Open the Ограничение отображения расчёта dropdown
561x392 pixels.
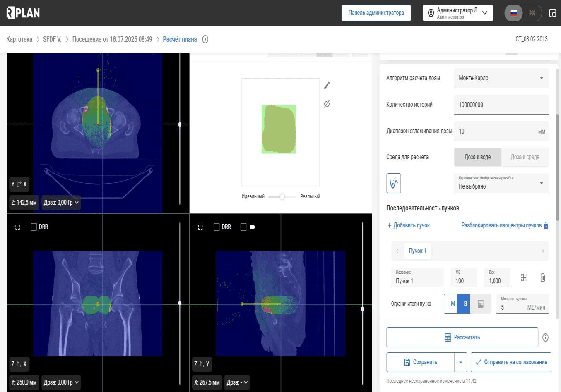tap(501, 183)
